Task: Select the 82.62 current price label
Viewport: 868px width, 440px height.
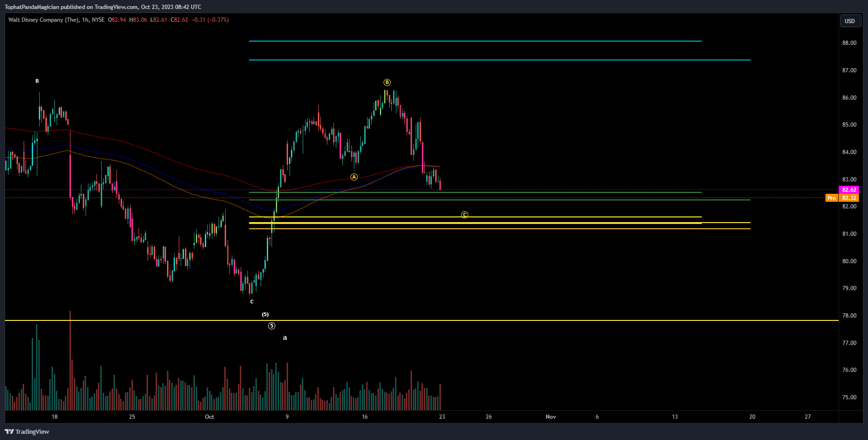Action: pos(849,190)
